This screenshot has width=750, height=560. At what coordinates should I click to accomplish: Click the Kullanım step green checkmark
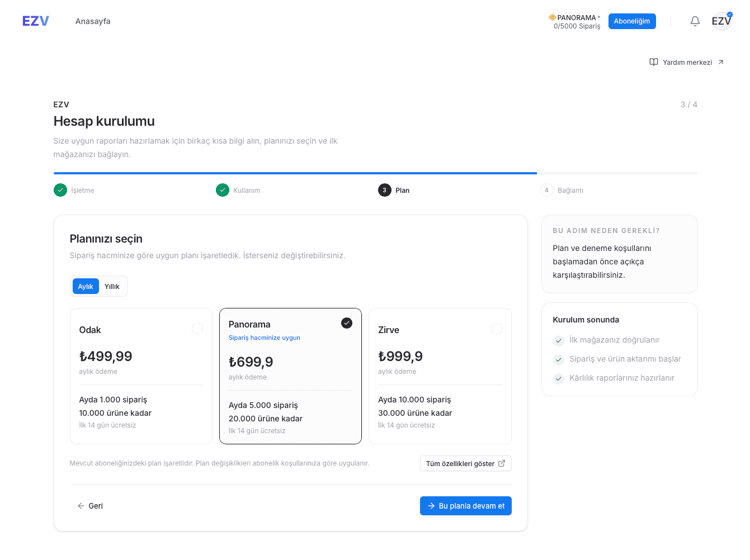tap(223, 190)
